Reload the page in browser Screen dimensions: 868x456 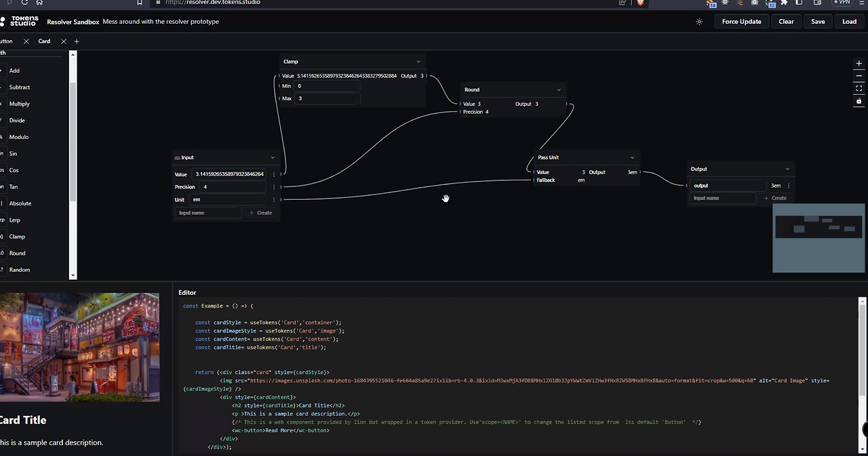coord(24,3)
